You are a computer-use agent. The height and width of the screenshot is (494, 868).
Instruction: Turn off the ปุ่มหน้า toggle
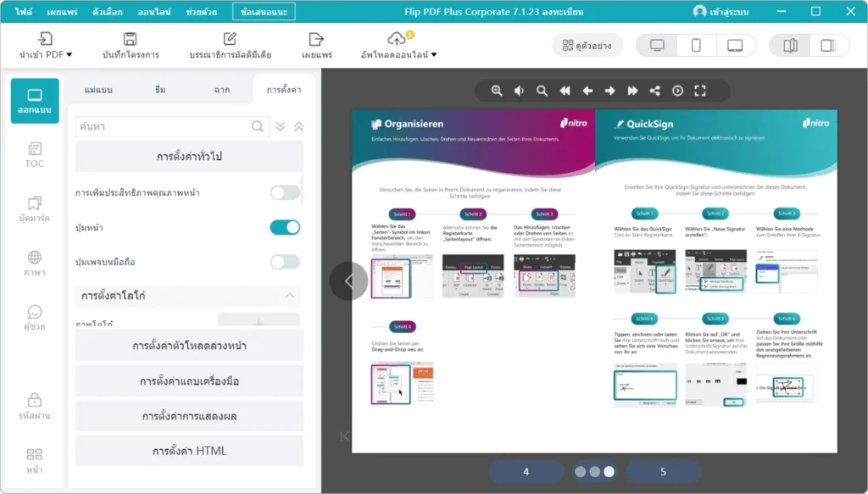click(x=285, y=227)
